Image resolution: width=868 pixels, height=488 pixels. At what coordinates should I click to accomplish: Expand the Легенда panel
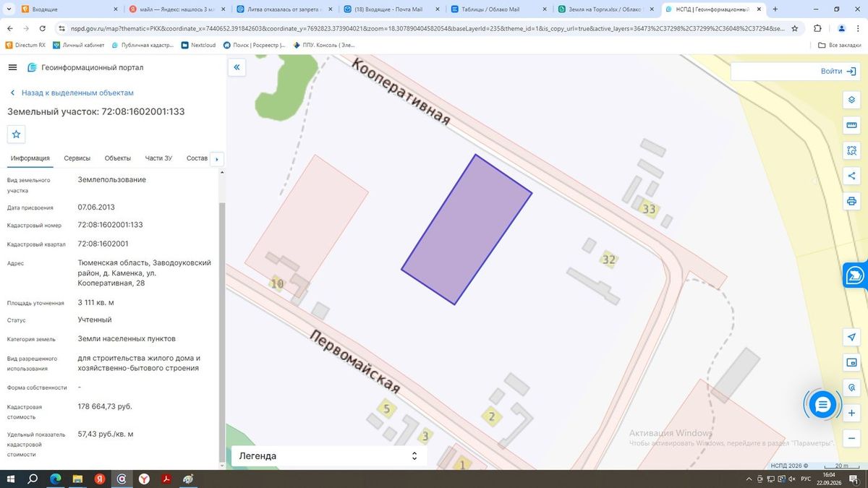(329, 456)
